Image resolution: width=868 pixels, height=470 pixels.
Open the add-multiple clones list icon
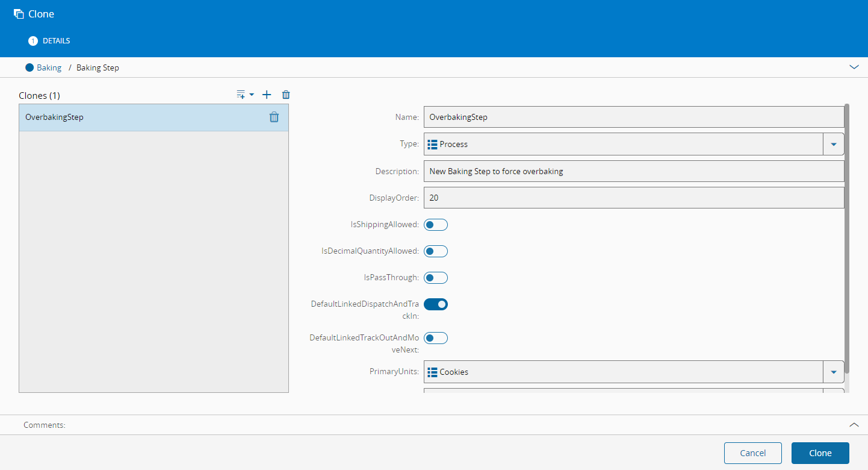tap(244, 95)
